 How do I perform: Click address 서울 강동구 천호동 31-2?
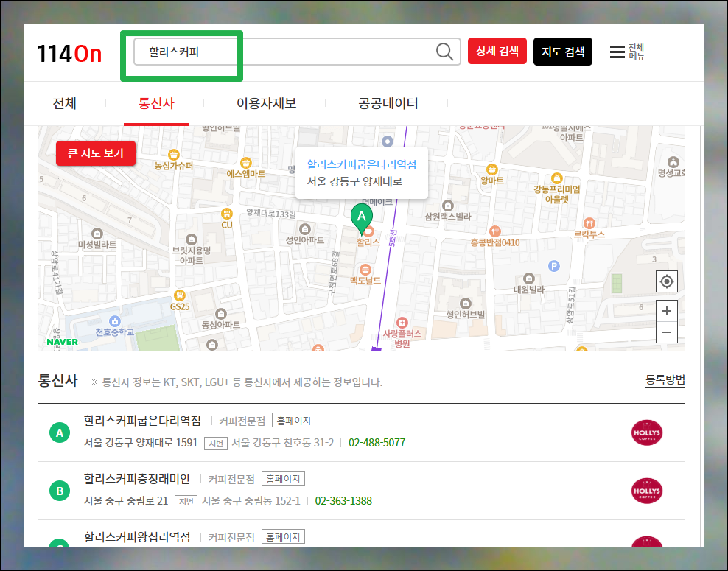[x=283, y=443]
